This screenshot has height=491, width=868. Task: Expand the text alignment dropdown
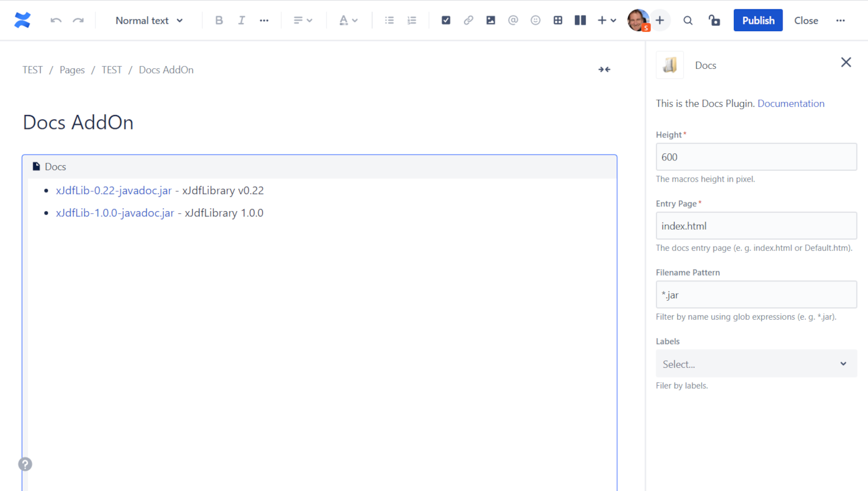click(x=303, y=20)
